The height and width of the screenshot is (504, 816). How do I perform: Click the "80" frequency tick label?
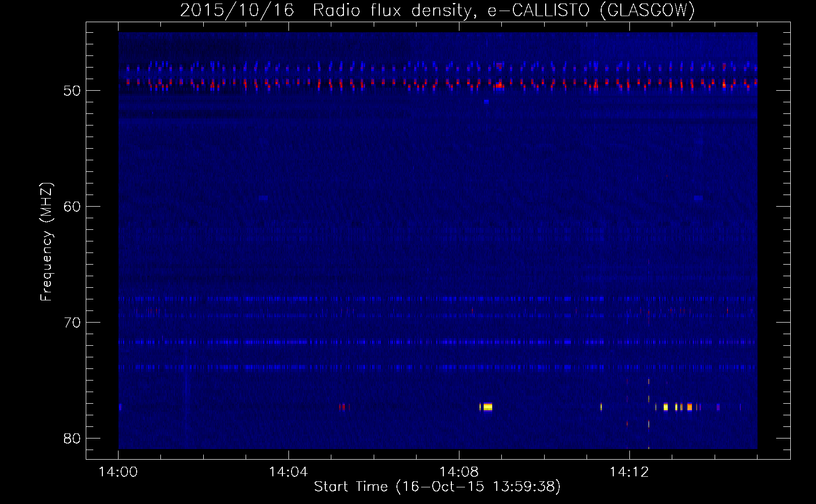[x=73, y=438]
